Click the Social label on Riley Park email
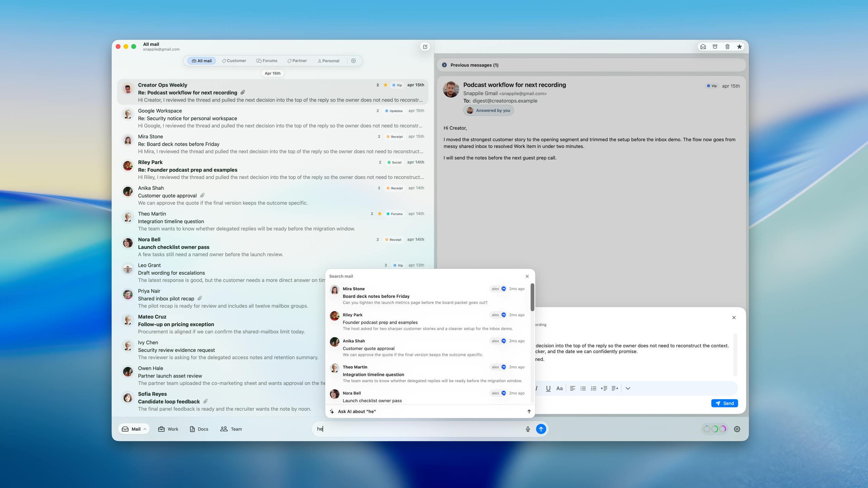 pyautogui.click(x=395, y=162)
